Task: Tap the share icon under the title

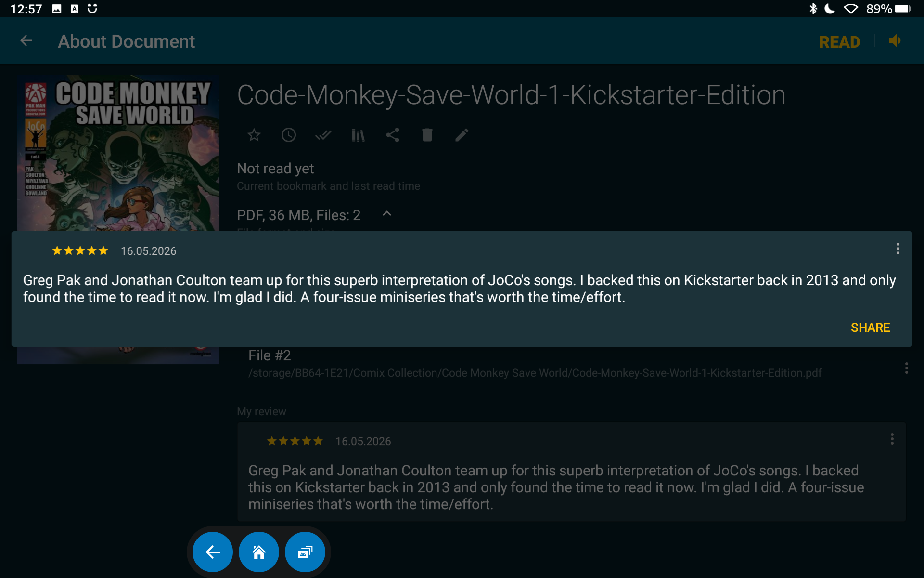Action: point(393,135)
